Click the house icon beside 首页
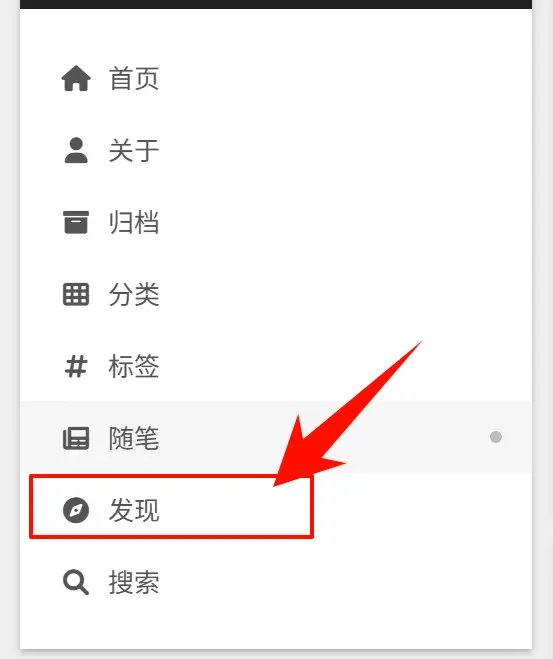This screenshot has width=553, height=659. tap(76, 78)
